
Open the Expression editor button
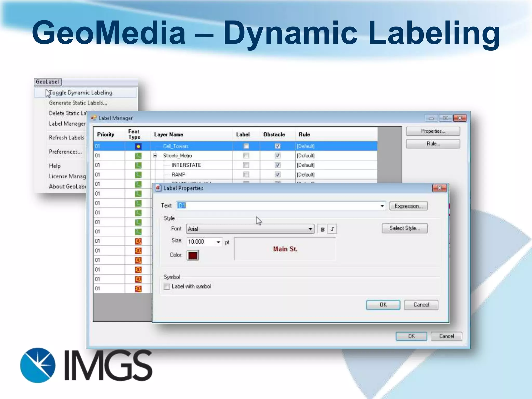click(x=408, y=206)
